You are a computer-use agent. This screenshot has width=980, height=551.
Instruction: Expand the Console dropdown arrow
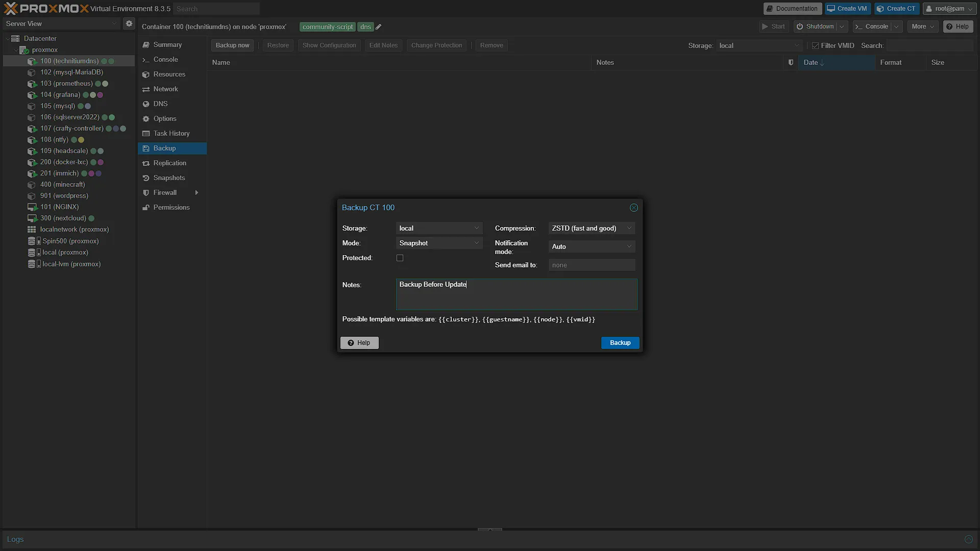click(896, 27)
